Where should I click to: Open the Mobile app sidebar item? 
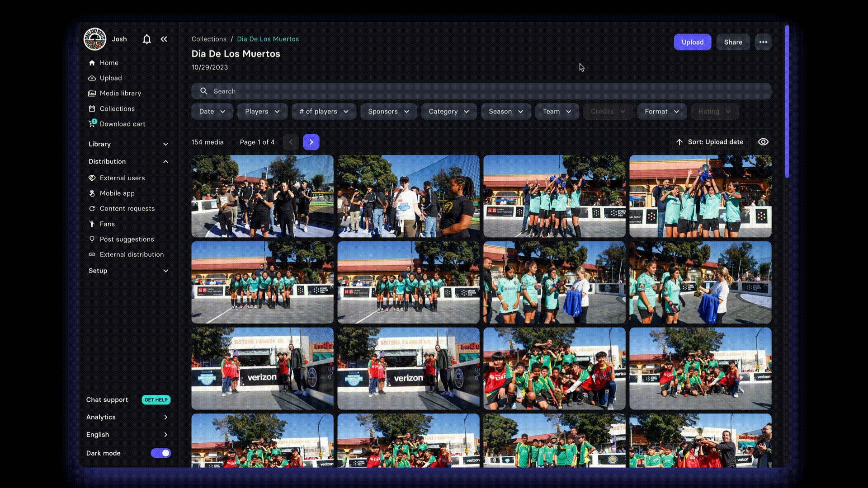pyautogui.click(x=117, y=193)
